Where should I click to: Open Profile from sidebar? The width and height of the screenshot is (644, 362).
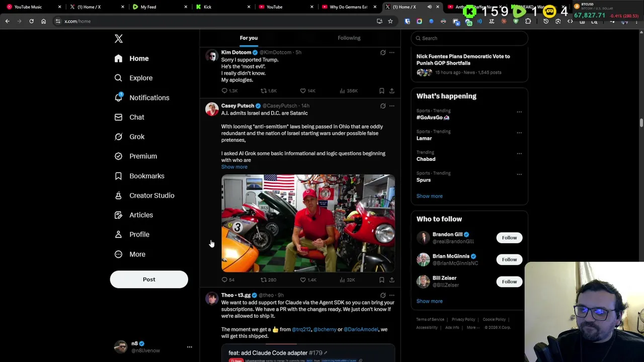click(x=132, y=234)
